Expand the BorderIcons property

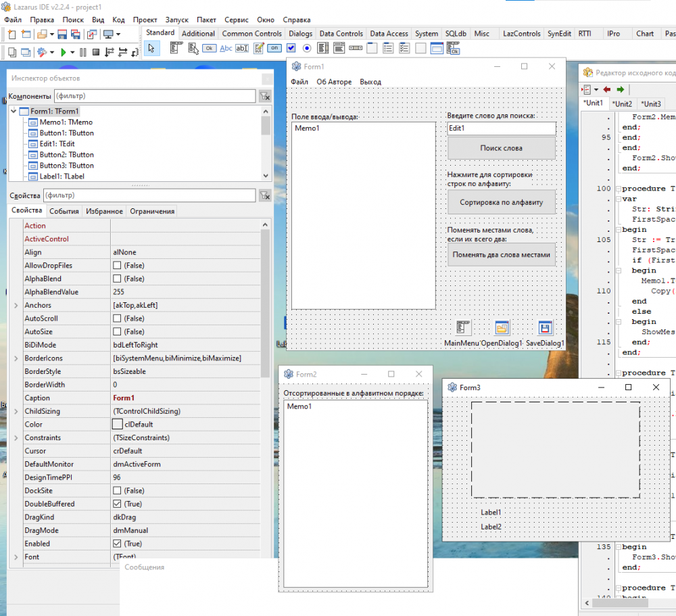point(16,358)
